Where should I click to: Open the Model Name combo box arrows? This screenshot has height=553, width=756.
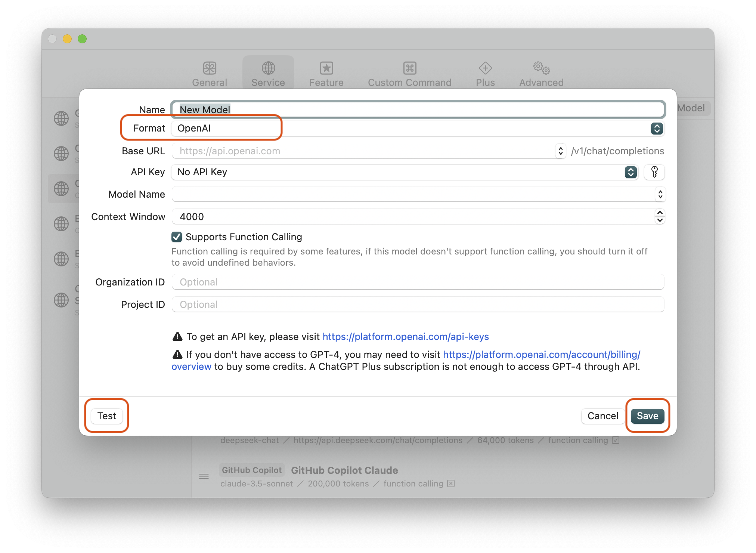(660, 194)
